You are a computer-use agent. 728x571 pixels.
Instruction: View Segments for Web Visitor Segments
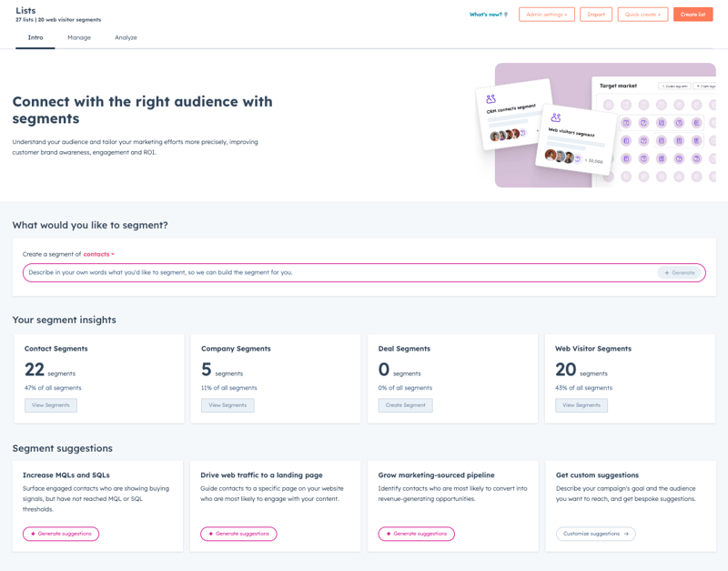coord(581,405)
